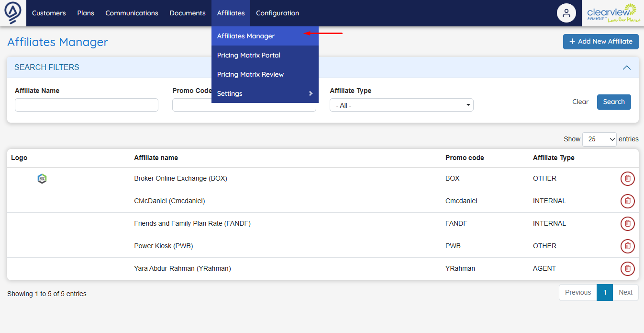Delete Friends and Family Plan Rate affiliate
Image resolution: width=644 pixels, height=333 pixels.
coord(628,224)
